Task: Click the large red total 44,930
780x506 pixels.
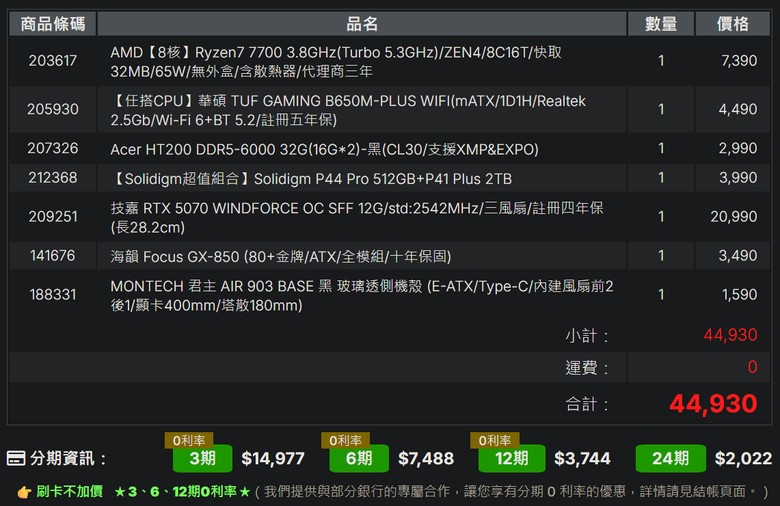Action: [713, 404]
